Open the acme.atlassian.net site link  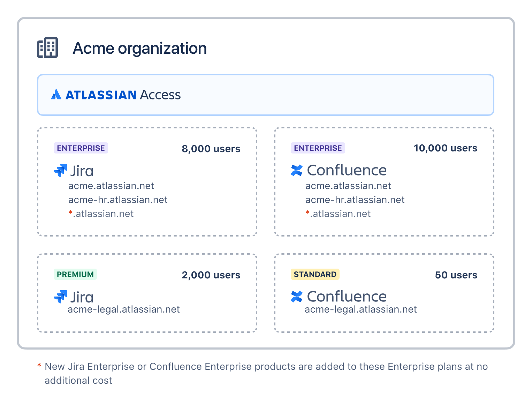click(x=111, y=186)
